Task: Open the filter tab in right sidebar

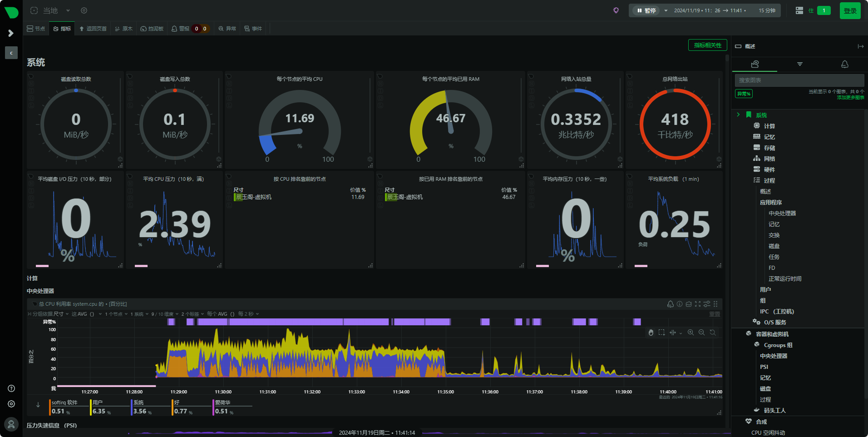Action: click(799, 65)
